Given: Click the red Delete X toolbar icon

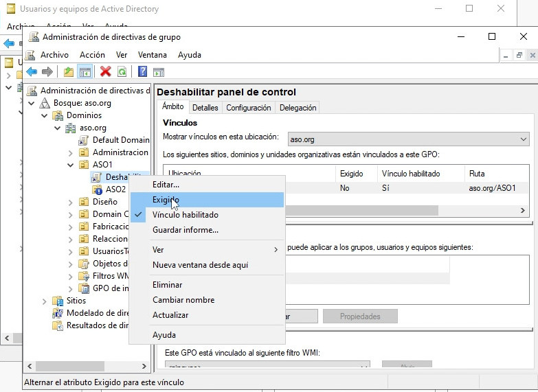Looking at the screenshot, I should (105, 71).
